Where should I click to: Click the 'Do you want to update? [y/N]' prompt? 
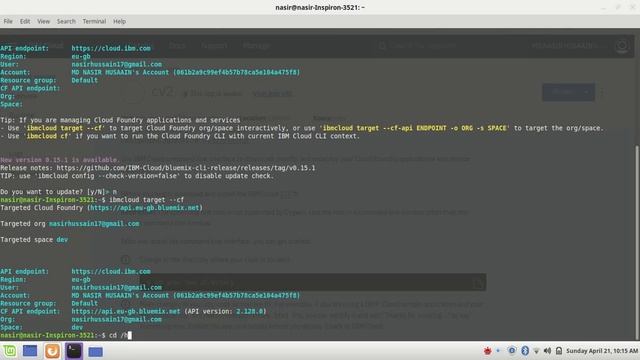pos(54,192)
